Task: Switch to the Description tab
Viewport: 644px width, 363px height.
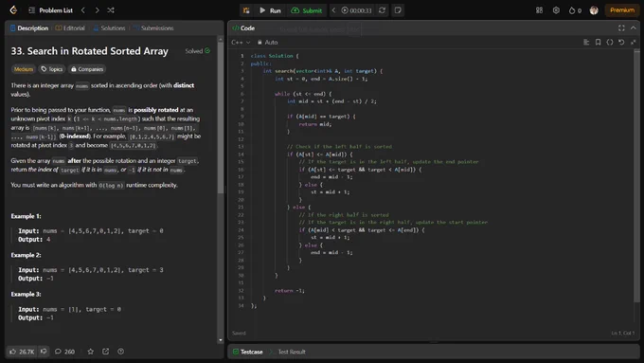Action: [x=29, y=27]
